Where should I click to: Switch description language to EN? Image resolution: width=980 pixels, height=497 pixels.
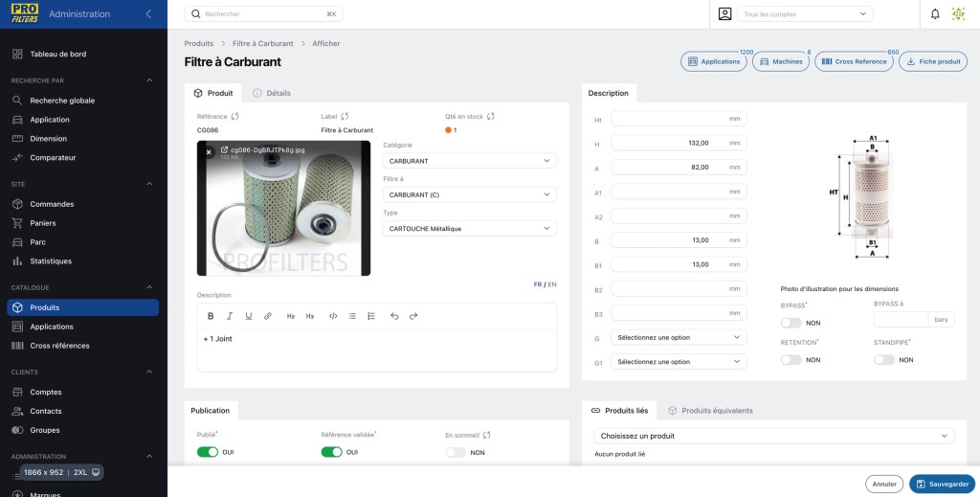point(552,284)
